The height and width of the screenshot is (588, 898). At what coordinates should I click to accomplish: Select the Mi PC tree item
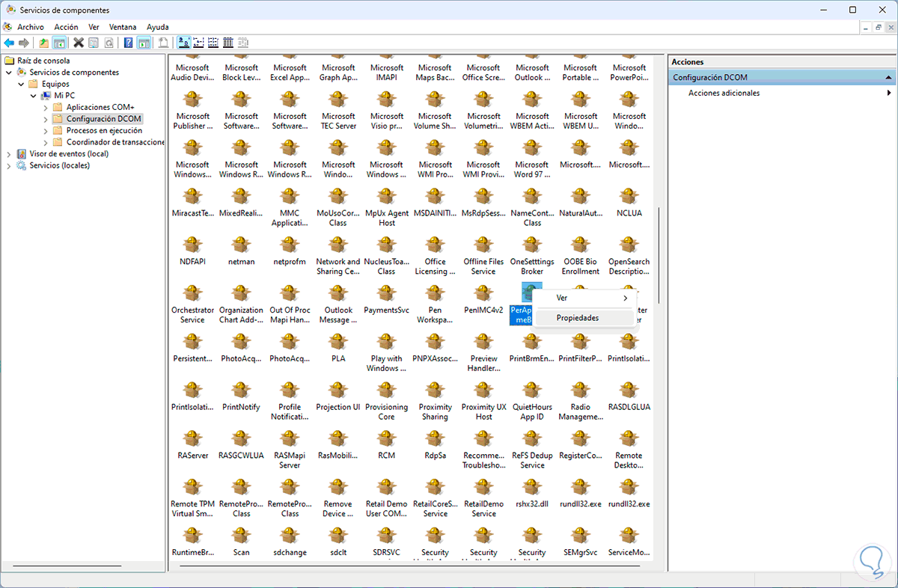coord(64,96)
